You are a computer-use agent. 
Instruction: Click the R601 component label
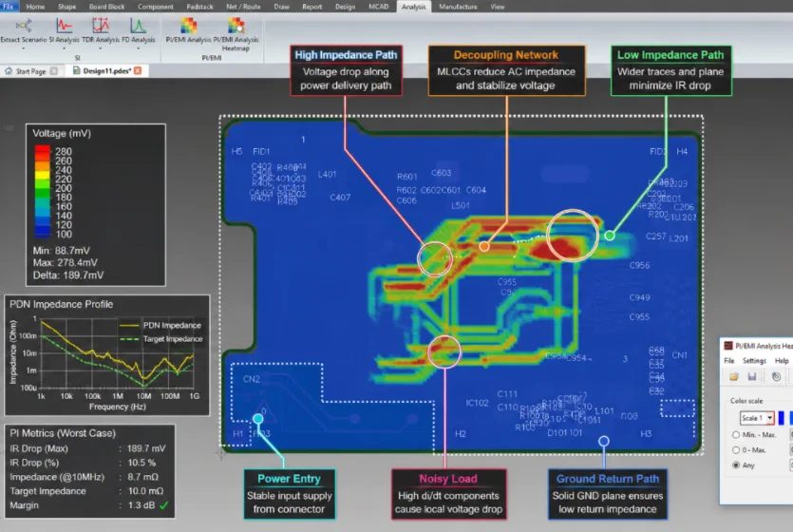point(407,177)
